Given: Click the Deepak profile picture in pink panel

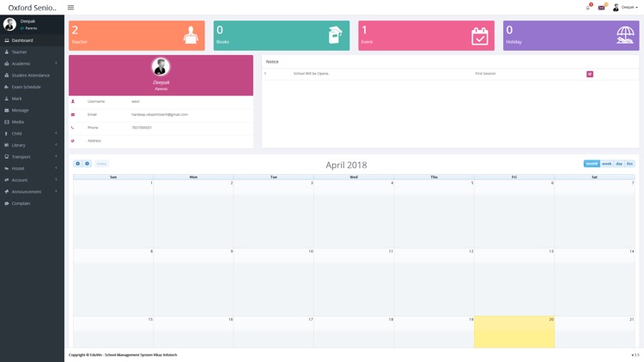Looking at the screenshot, I should pos(161,67).
